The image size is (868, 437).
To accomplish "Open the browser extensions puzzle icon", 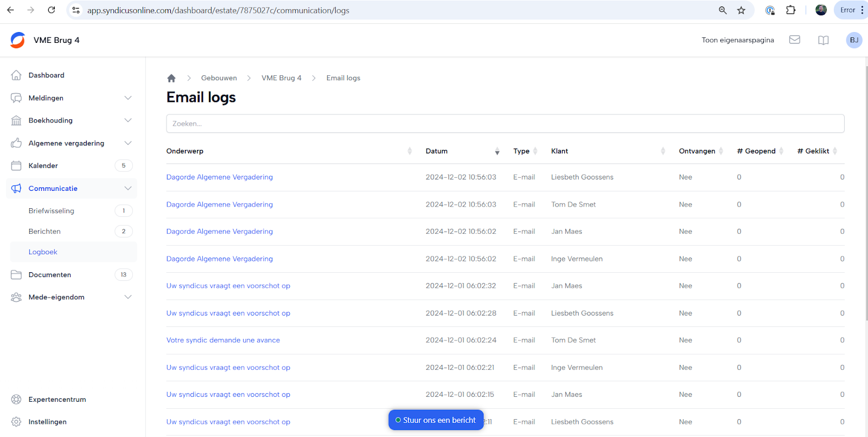I will (790, 10).
